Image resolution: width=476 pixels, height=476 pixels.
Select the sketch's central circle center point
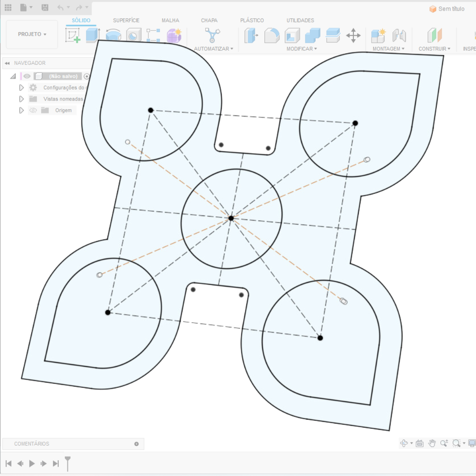(x=231, y=218)
